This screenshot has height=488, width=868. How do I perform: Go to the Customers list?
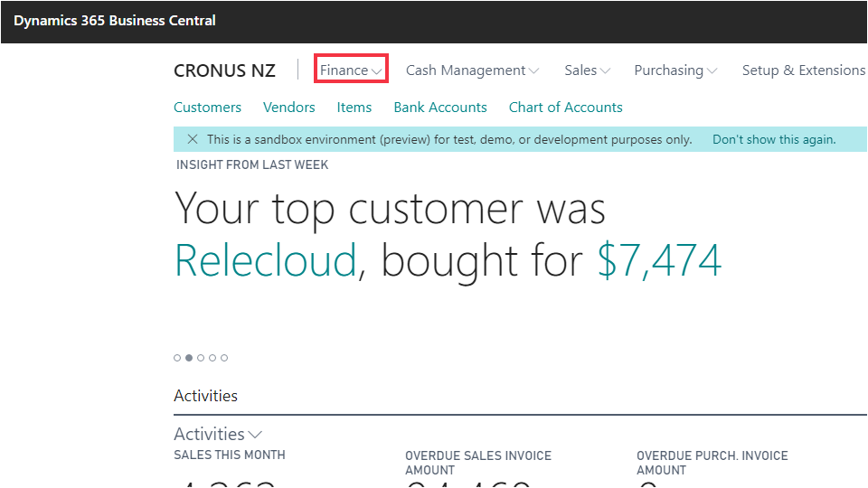[208, 108]
